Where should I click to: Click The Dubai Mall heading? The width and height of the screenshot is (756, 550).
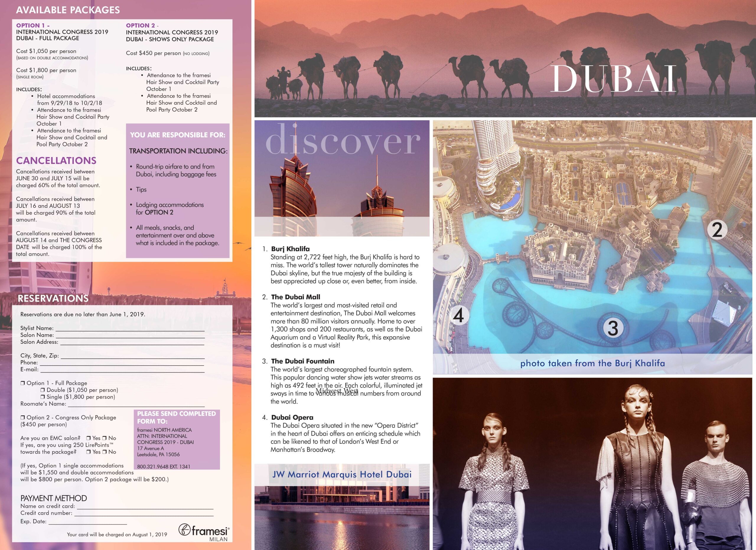[x=295, y=297]
